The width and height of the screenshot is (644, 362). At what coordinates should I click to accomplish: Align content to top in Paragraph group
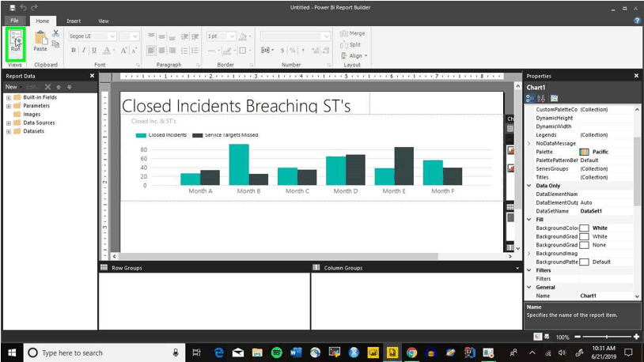pyautogui.click(x=152, y=36)
